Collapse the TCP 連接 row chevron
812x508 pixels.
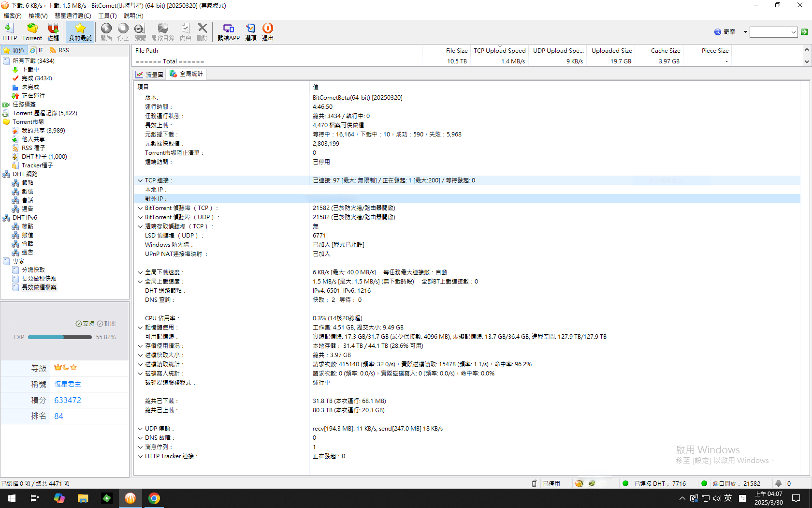click(140, 180)
